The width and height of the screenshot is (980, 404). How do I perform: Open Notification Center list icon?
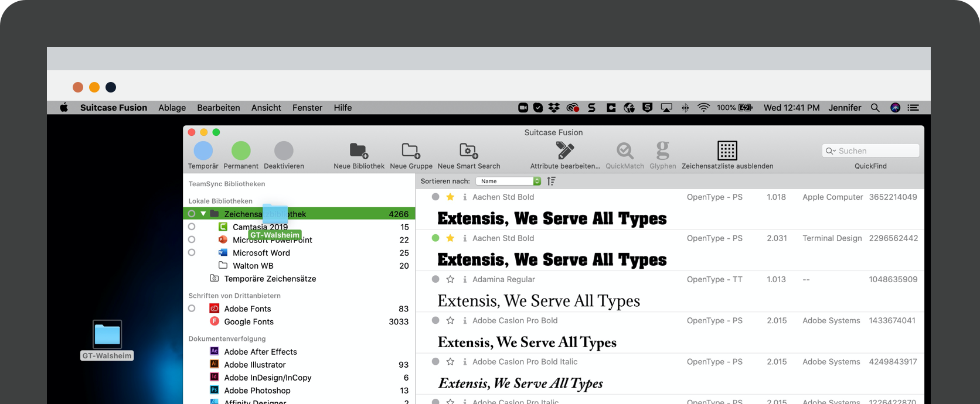click(x=913, y=108)
